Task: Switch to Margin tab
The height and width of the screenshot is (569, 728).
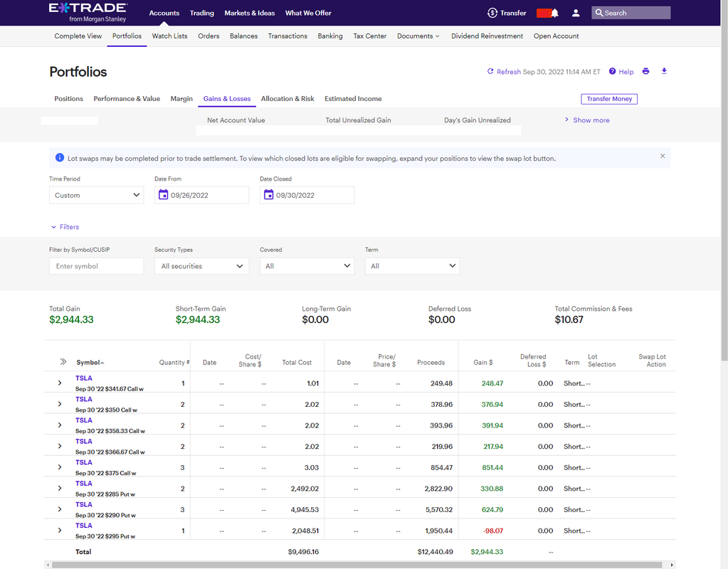Action: pos(181,98)
